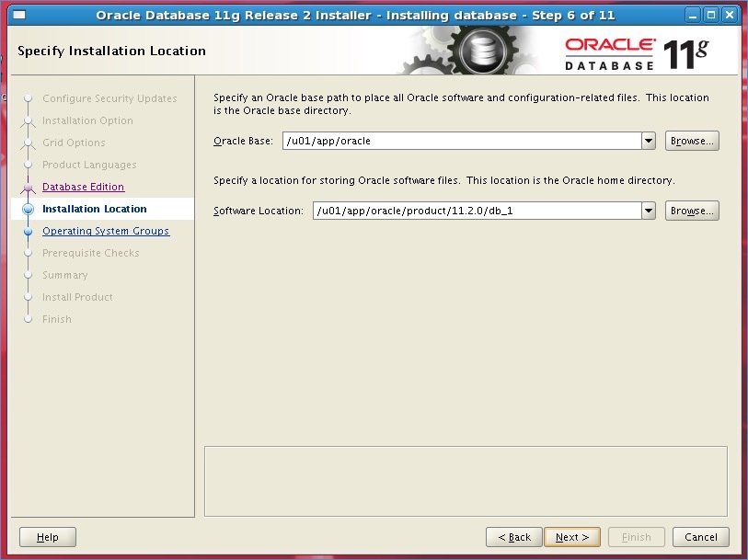Go back with the Back button
The image size is (748, 560).
pyautogui.click(x=513, y=537)
